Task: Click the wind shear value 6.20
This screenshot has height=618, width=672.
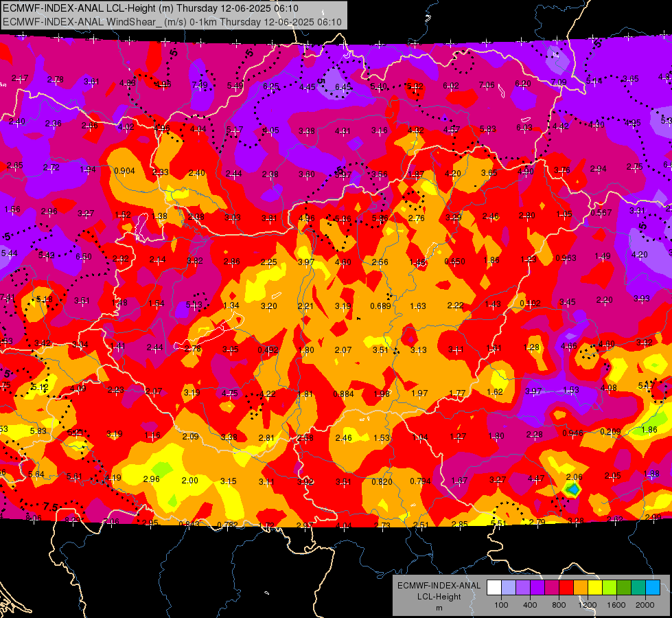Action: coord(523,84)
